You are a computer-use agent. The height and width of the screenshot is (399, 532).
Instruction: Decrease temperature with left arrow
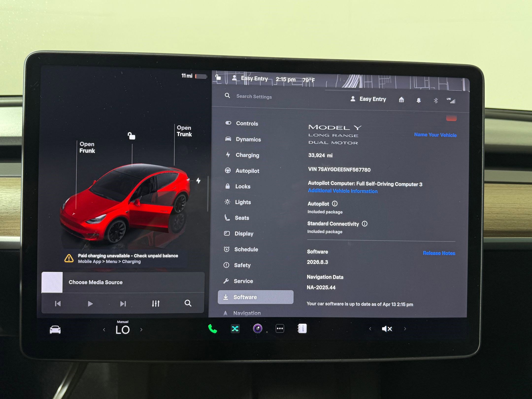click(104, 330)
